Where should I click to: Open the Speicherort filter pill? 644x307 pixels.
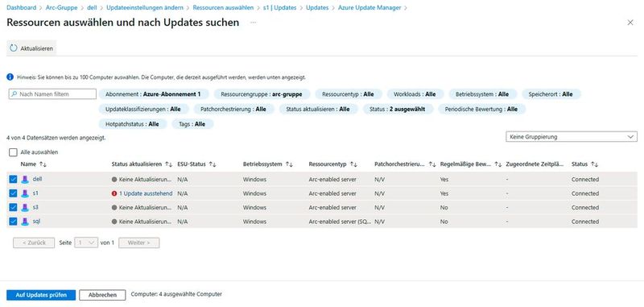551,94
